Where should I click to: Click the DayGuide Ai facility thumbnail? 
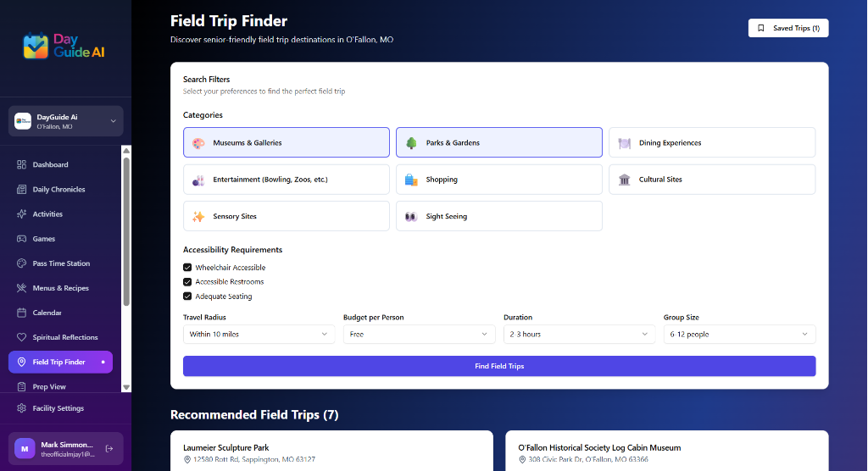23,121
